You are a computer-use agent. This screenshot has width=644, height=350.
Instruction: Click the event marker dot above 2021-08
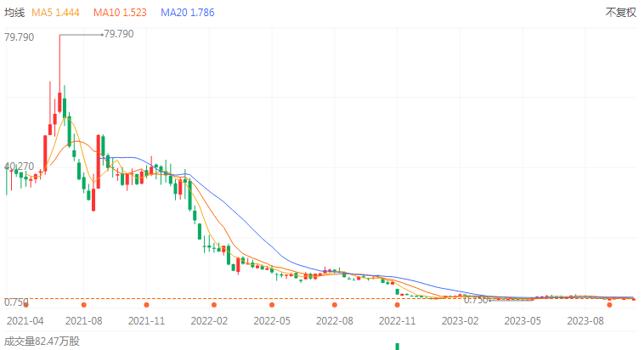click(x=83, y=304)
